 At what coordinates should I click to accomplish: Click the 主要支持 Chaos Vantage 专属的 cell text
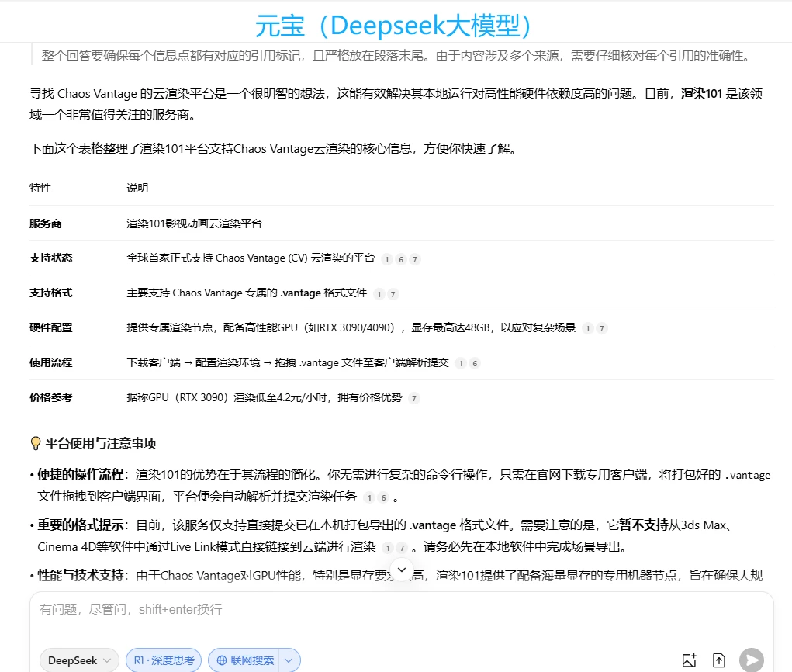click(x=247, y=293)
